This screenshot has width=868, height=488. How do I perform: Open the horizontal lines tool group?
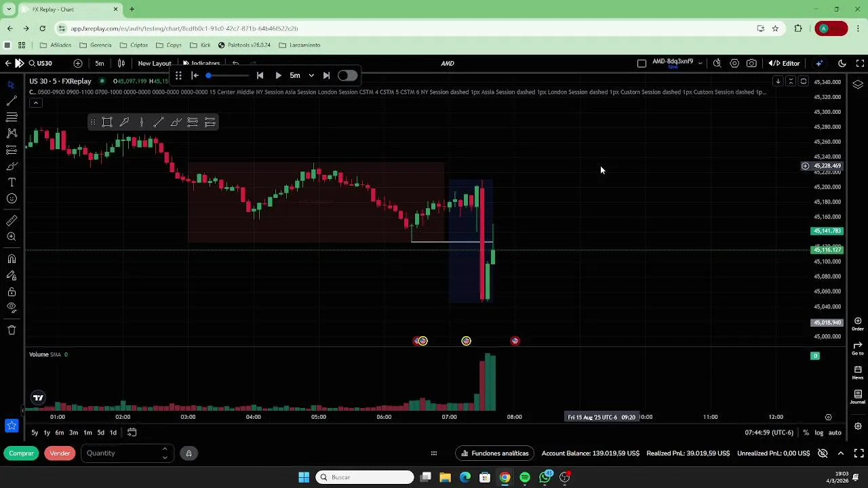click(x=11, y=117)
